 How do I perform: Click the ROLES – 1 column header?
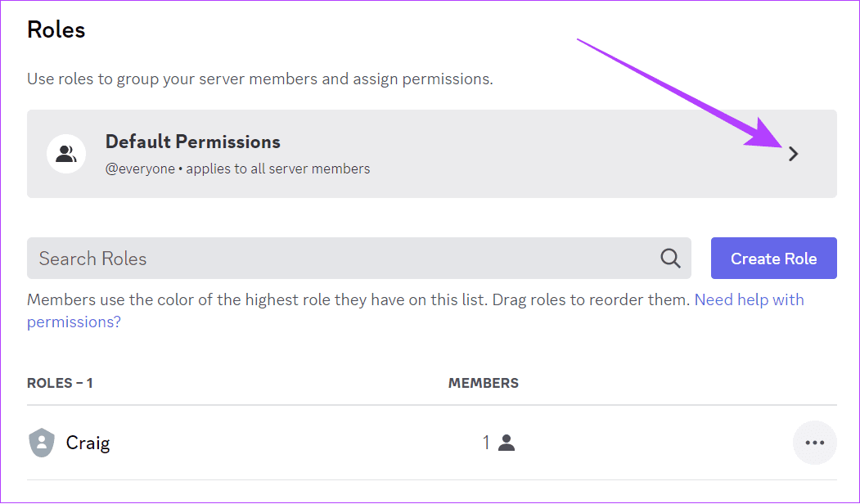(60, 383)
